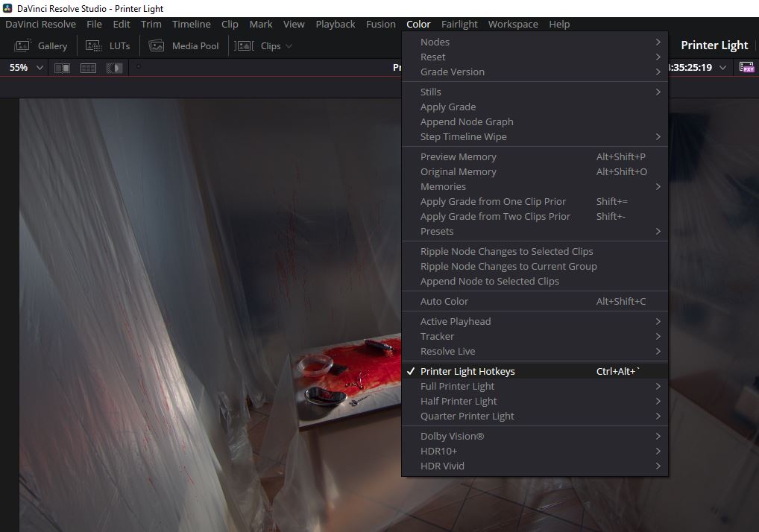Open the Playback menu
Viewport: 759px width, 532px height.
(x=335, y=24)
